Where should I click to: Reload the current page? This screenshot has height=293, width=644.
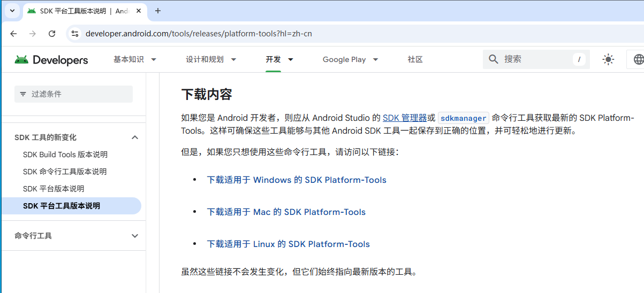click(x=52, y=34)
